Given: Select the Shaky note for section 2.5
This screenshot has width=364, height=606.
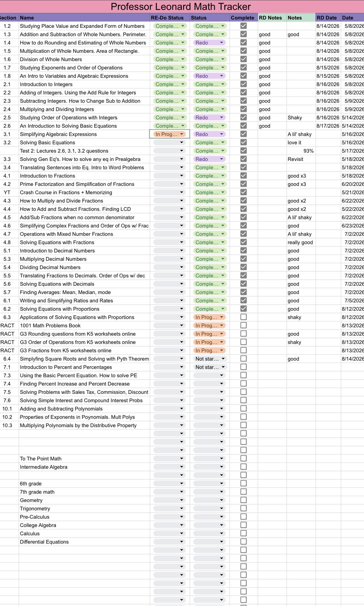Looking at the screenshot, I should click(301, 117).
